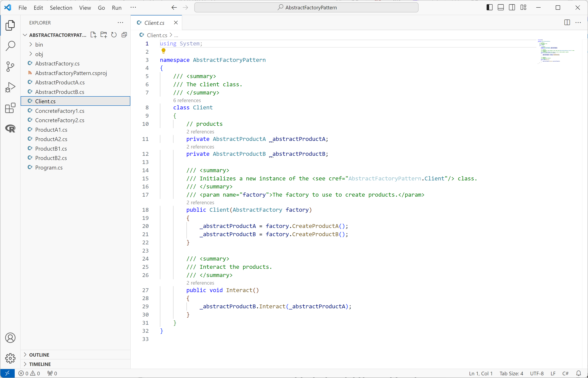Collapse all folders in Explorer
This screenshot has width=588, height=378.
click(x=124, y=35)
